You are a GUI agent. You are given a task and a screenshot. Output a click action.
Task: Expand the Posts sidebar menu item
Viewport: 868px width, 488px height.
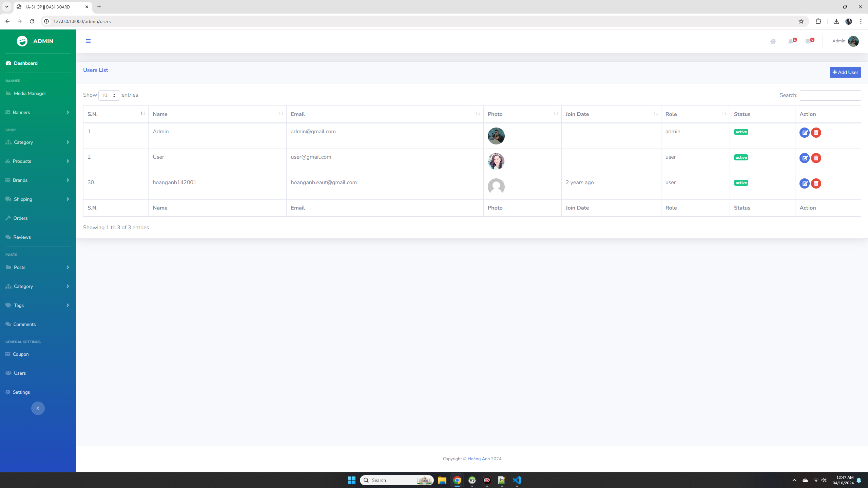[38, 267]
